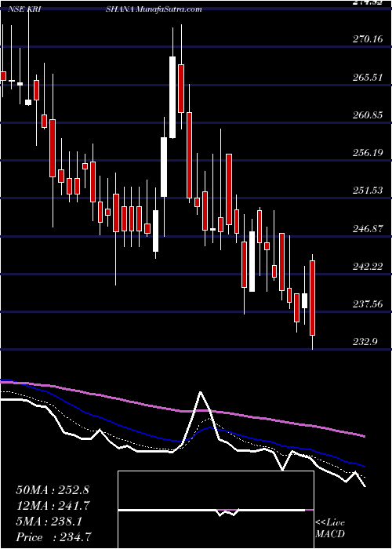The width and height of the screenshot is (392, 549).
Task: Click the SHANA MunafaSutra.com title text
Action: click(x=154, y=9)
